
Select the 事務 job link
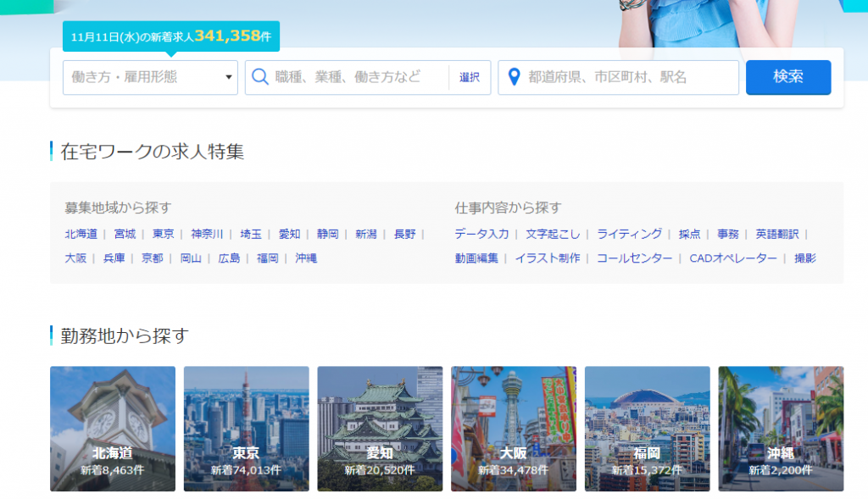click(x=728, y=234)
